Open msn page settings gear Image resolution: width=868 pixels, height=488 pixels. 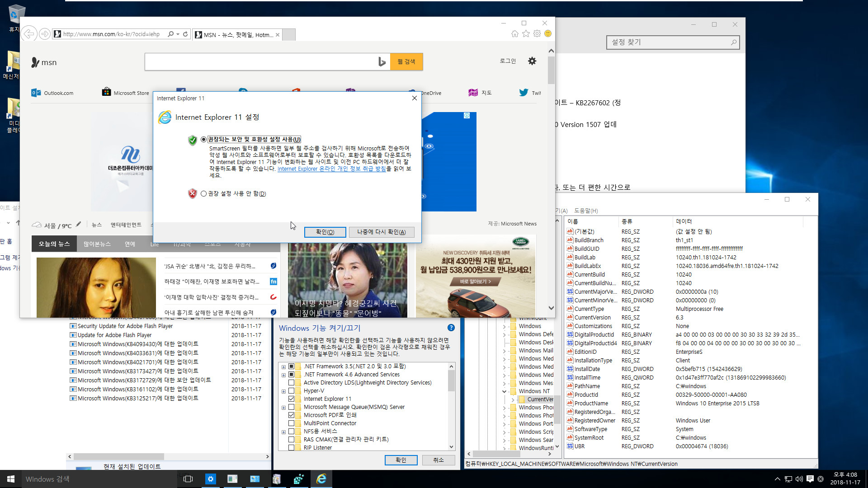point(532,61)
